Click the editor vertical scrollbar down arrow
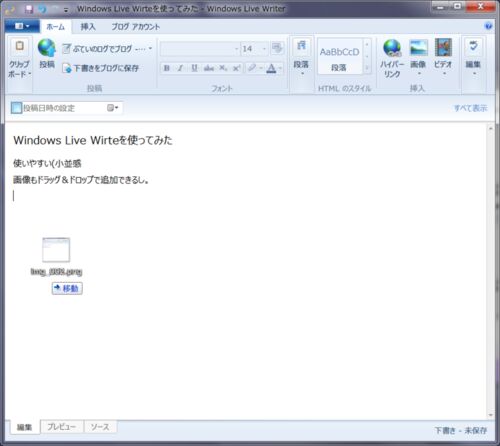The image size is (500, 446). click(491, 415)
